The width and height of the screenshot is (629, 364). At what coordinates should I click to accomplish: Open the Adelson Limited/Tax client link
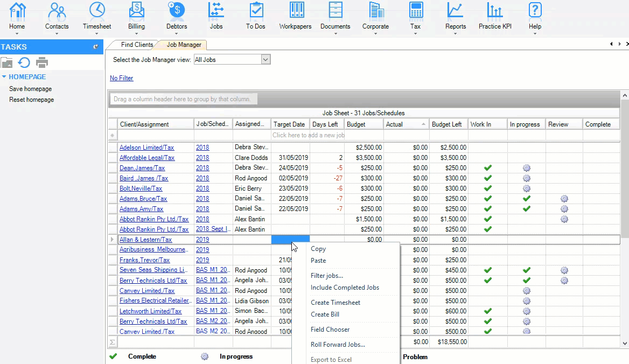[x=146, y=148]
